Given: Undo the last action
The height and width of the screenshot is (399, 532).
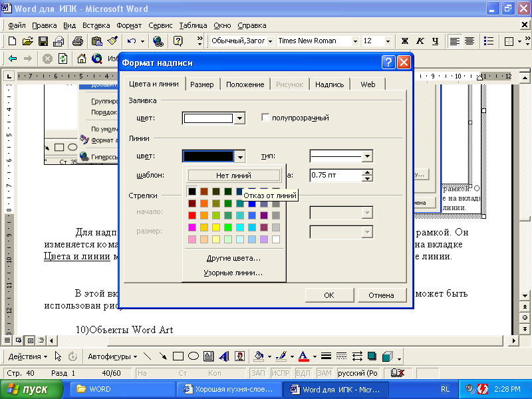Looking at the screenshot, I should (x=131, y=41).
